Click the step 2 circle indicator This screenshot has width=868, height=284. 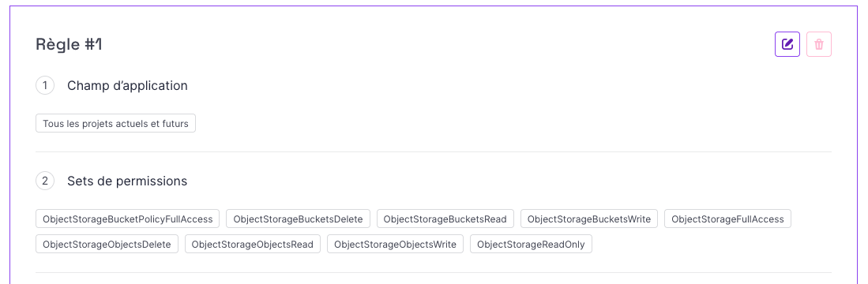[45, 181]
